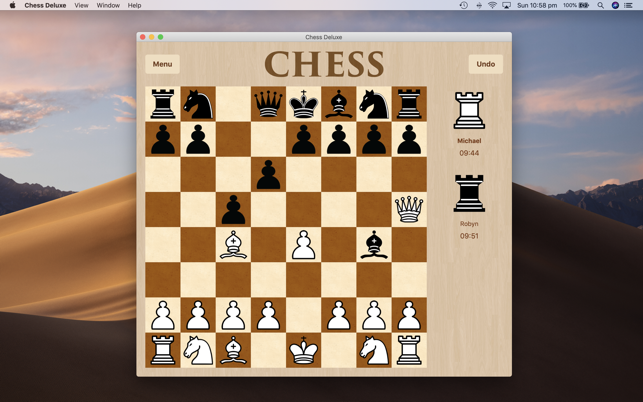Click the player name Michael
The height and width of the screenshot is (402, 643).
pyautogui.click(x=469, y=141)
